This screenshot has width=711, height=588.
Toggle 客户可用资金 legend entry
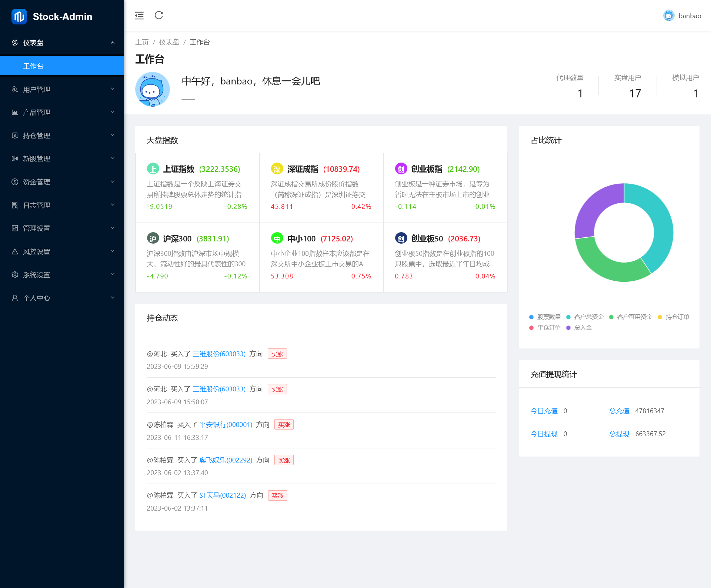point(631,317)
